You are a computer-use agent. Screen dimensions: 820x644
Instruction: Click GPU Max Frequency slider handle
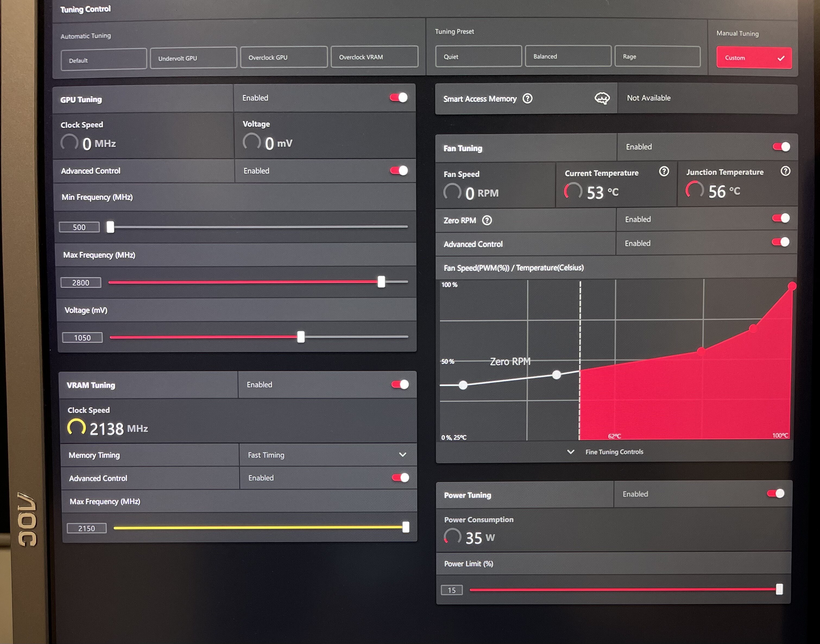pos(381,281)
